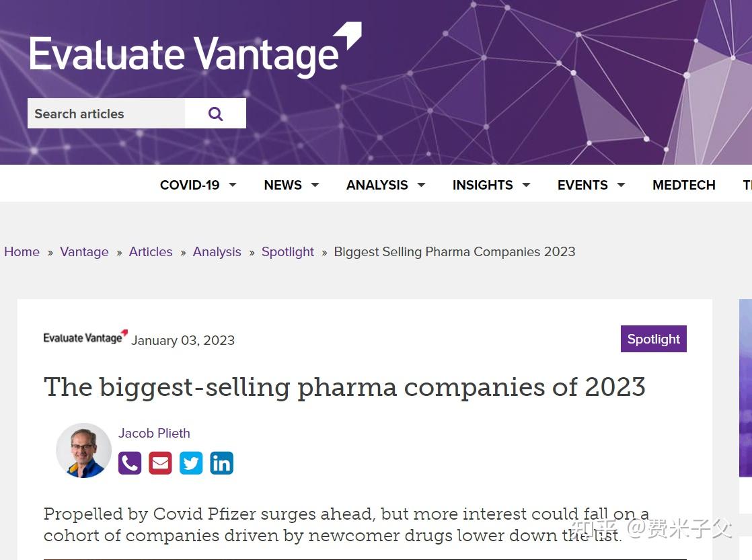Click the Home breadcrumb link

[22, 251]
